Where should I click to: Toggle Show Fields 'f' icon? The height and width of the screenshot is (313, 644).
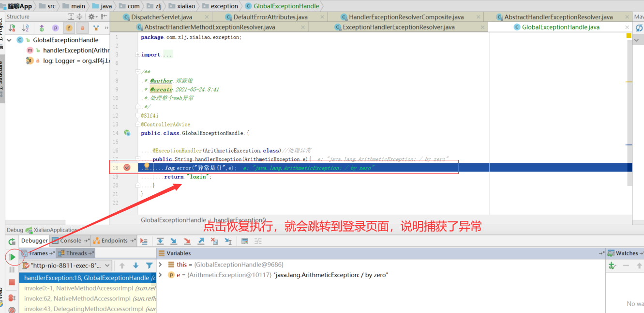click(x=69, y=28)
